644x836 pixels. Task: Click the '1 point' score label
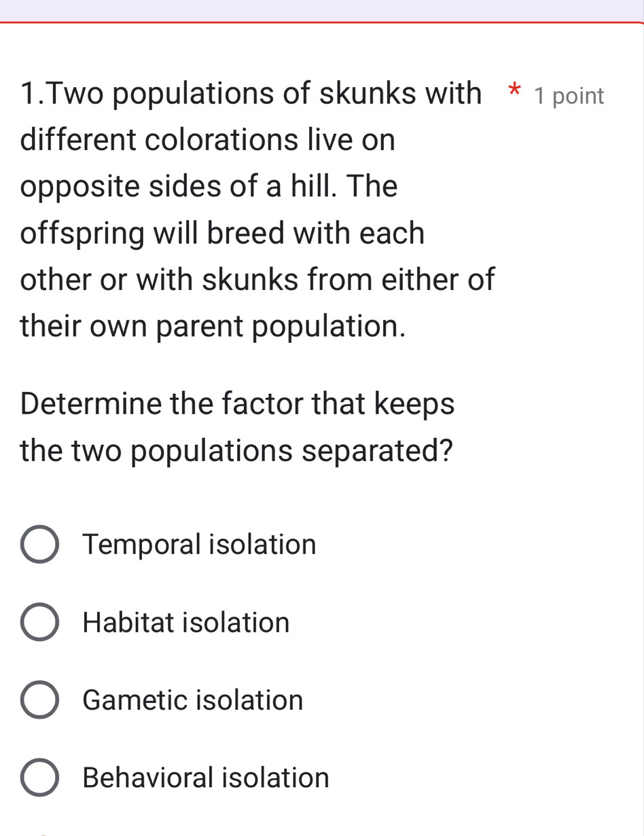569,96
